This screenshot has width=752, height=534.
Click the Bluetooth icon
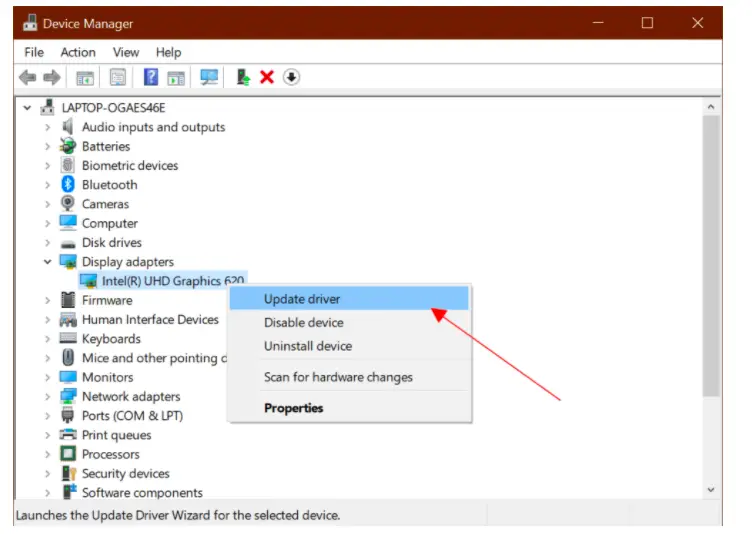coord(68,184)
